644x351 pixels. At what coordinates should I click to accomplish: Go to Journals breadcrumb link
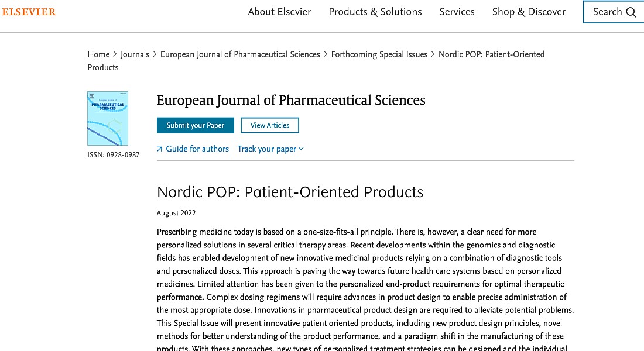click(x=135, y=54)
